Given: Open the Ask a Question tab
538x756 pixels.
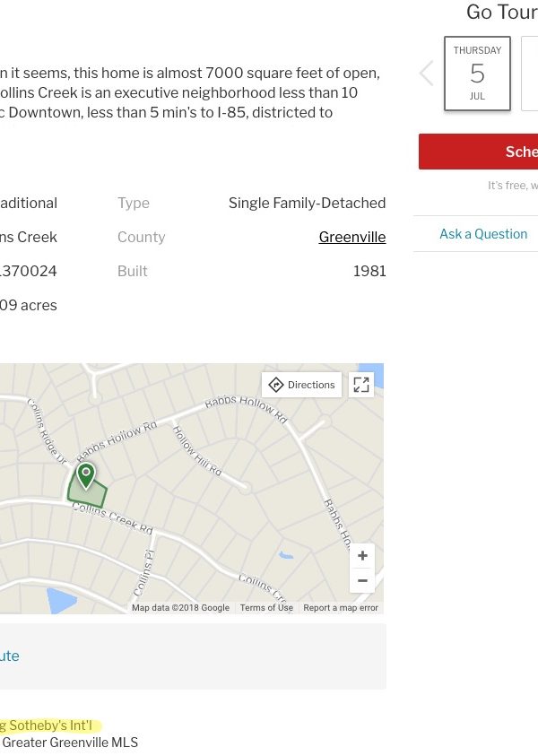Looking at the screenshot, I should [x=483, y=234].
